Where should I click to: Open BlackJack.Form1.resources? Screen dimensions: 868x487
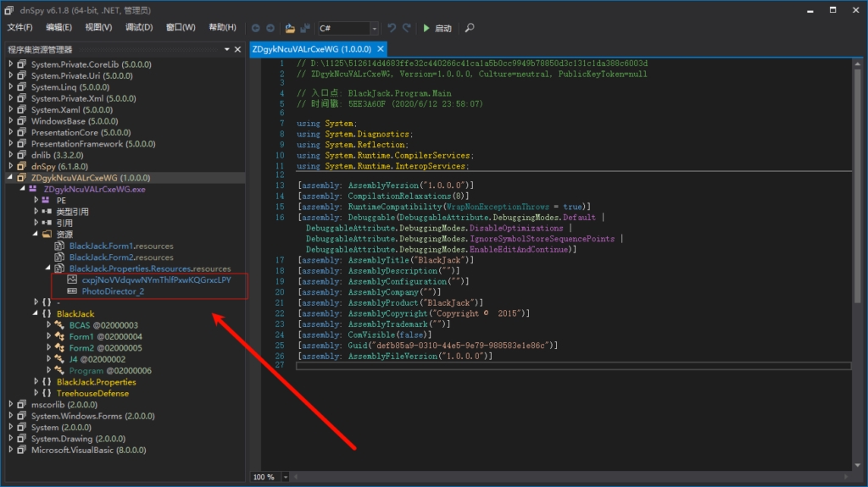(121, 246)
